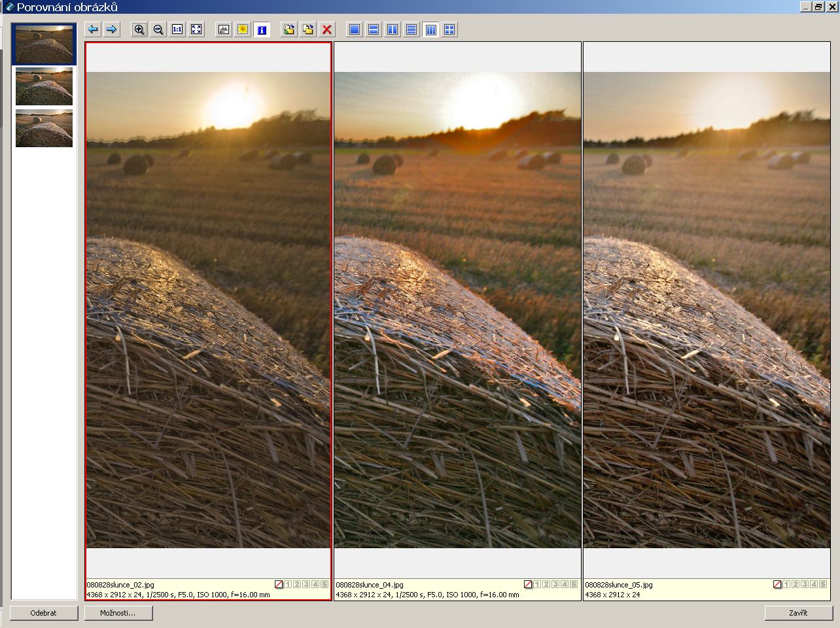Select the three vertical columns layout
Screen dimensions: 840x628
(x=430, y=29)
